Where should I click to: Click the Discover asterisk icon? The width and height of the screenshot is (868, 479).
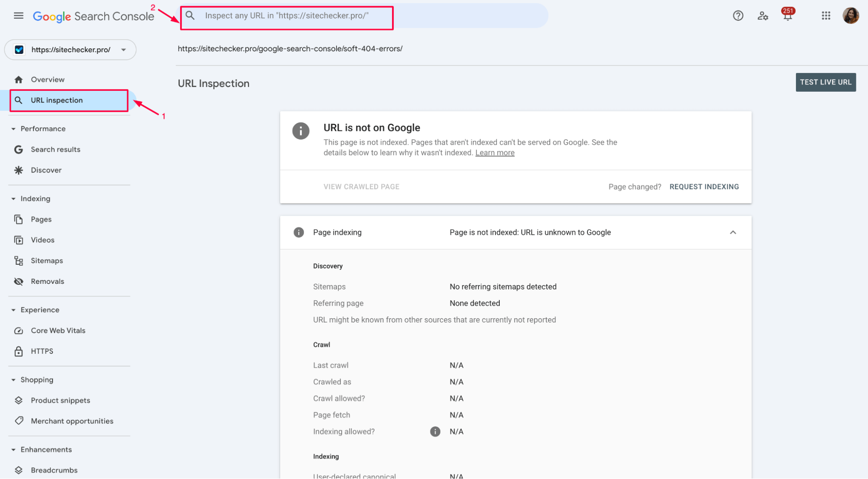pyautogui.click(x=19, y=170)
